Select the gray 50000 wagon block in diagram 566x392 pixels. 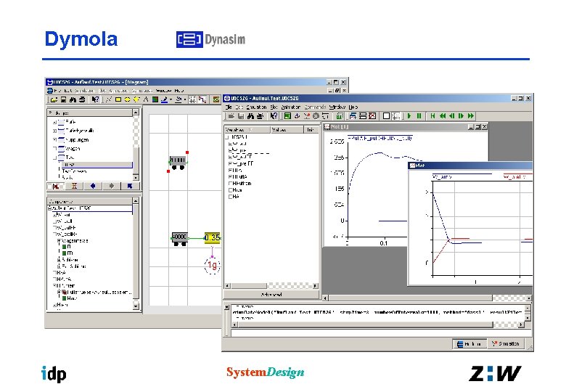179,239
